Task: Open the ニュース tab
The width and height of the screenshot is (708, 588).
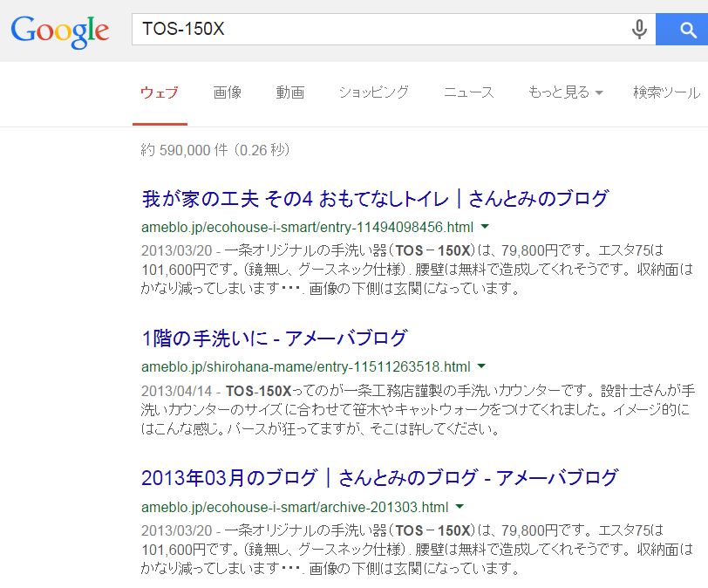Action: [469, 92]
